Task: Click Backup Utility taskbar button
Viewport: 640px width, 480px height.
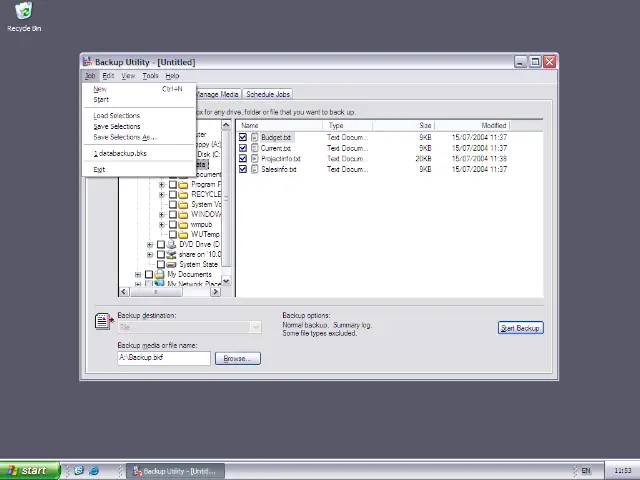Action: [175, 471]
